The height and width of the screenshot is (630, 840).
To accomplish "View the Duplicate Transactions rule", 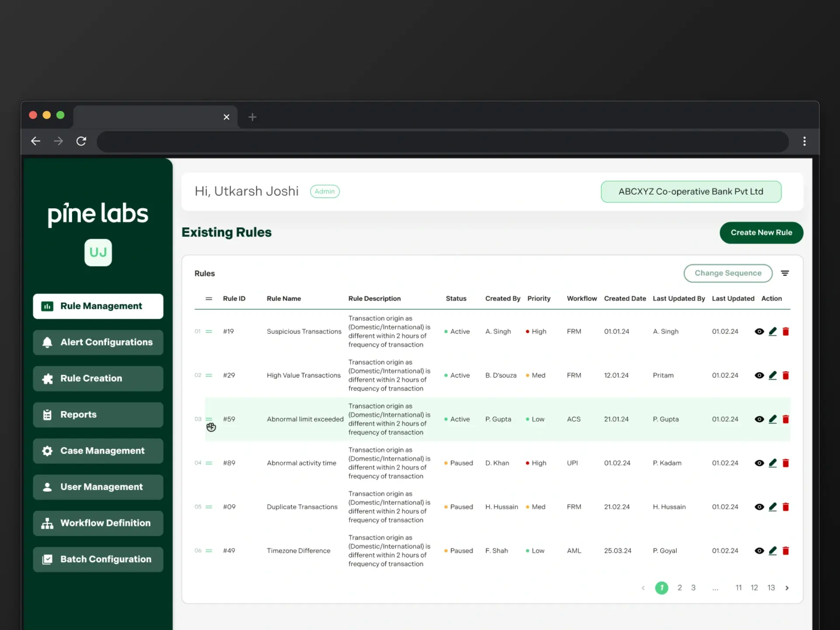I will 759,507.
